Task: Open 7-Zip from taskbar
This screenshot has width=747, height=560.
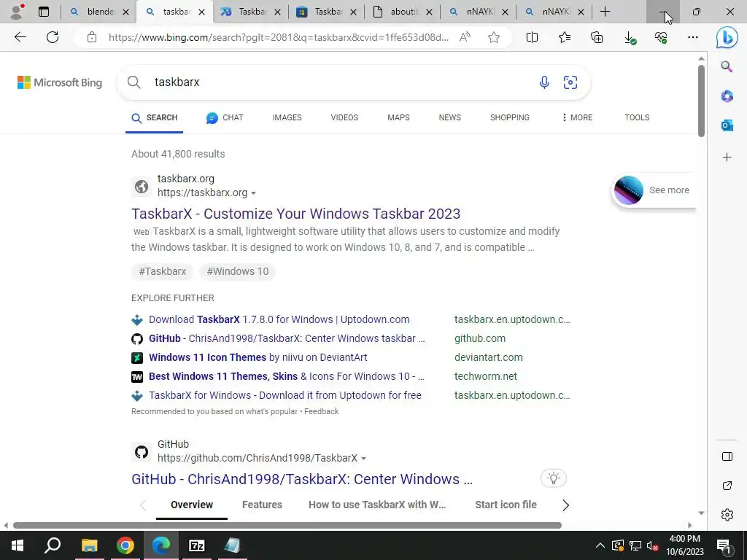Action: [x=197, y=545]
